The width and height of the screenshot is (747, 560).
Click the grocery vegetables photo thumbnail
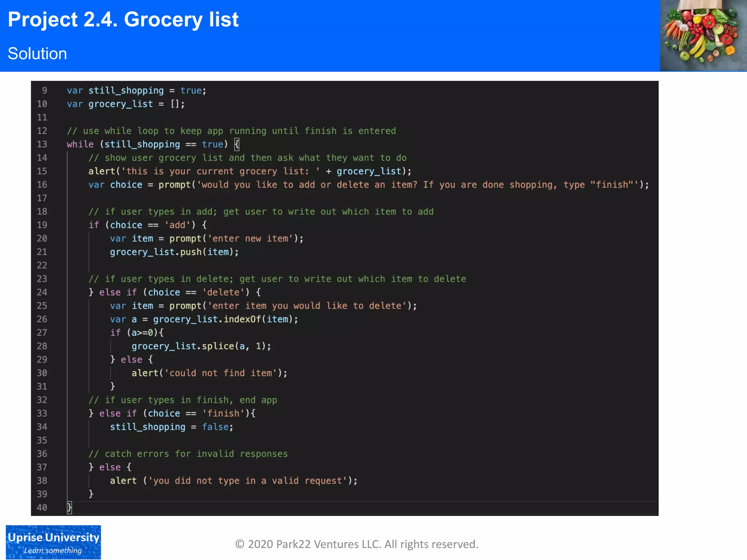coord(703,35)
